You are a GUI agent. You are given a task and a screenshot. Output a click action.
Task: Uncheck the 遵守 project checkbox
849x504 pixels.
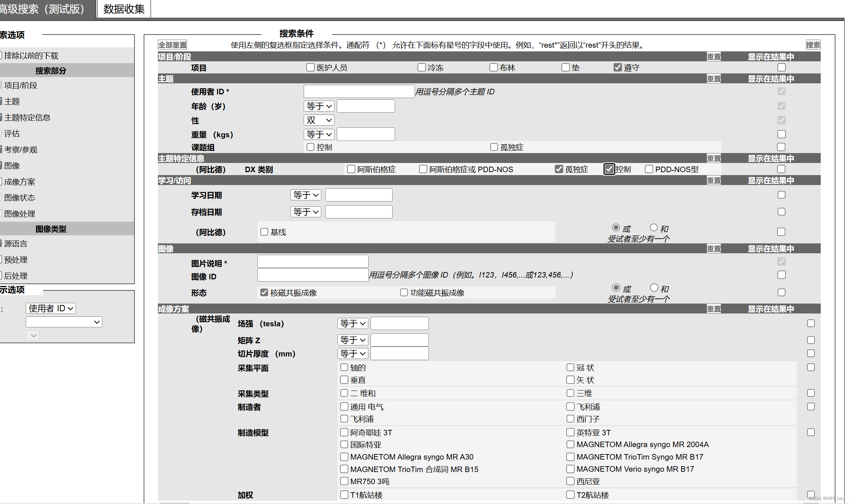618,67
